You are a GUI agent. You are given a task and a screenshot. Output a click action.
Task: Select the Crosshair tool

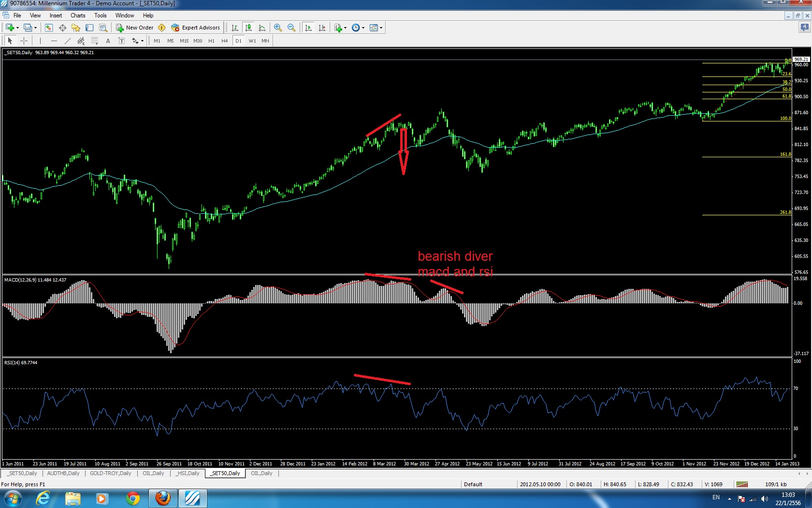[x=24, y=41]
